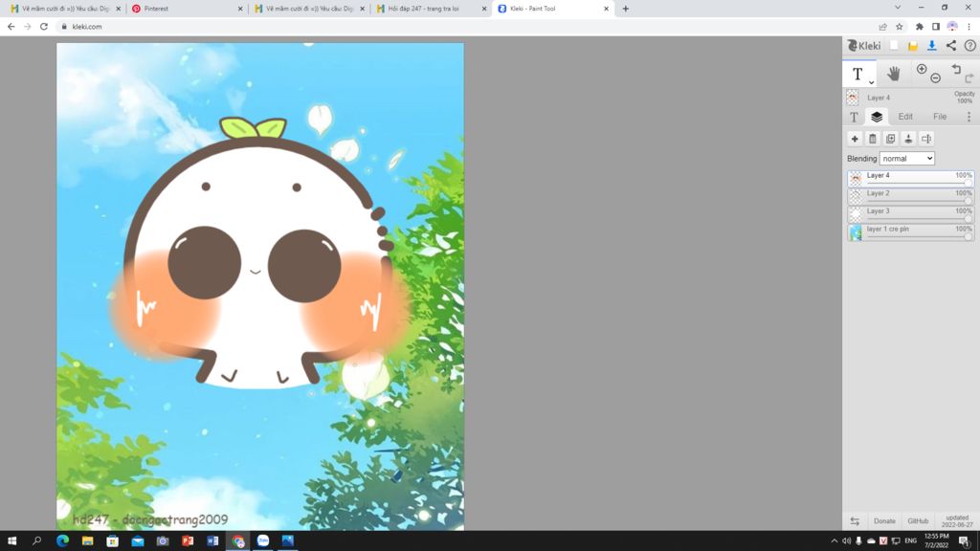980x551 pixels.
Task: Select the Text tool in Kleki
Action: click(857, 75)
